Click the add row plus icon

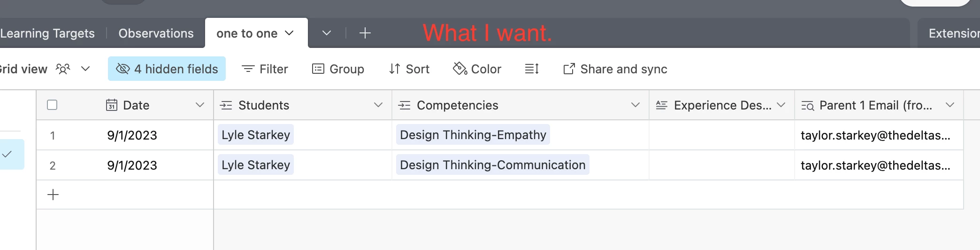[x=53, y=195]
